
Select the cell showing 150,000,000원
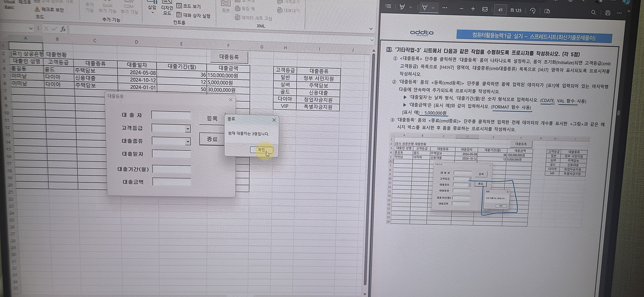click(228, 75)
